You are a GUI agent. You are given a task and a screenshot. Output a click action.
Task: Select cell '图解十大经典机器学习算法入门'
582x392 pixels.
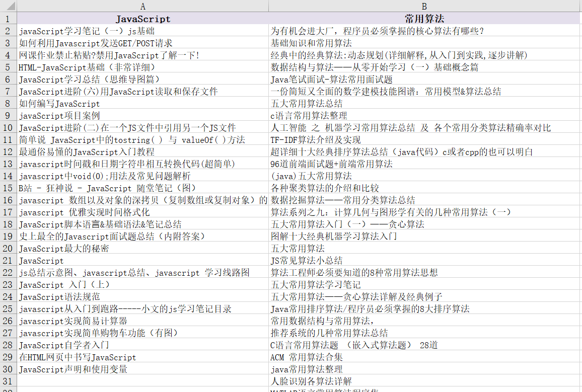[424, 236]
